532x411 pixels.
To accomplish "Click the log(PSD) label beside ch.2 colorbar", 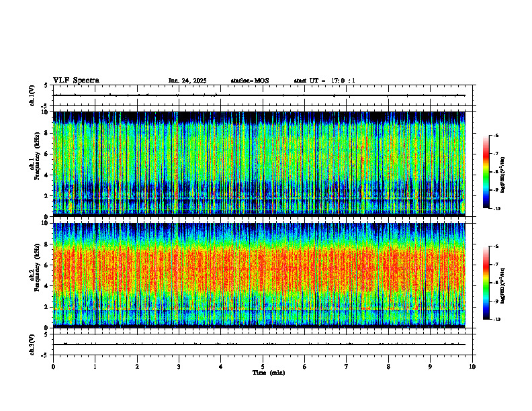I will [504, 285].
